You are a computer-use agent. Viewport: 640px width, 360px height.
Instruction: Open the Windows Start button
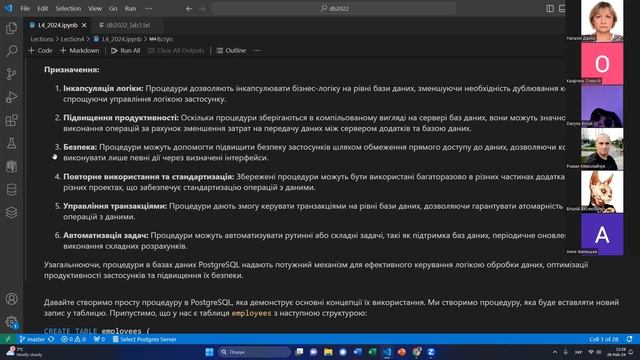pyautogui.click(x=209, y=352)
